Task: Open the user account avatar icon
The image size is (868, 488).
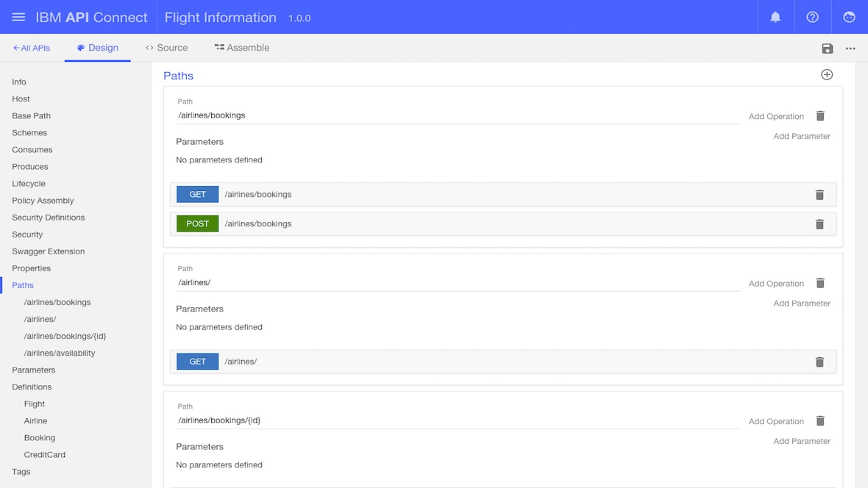Action: [849, 17]
